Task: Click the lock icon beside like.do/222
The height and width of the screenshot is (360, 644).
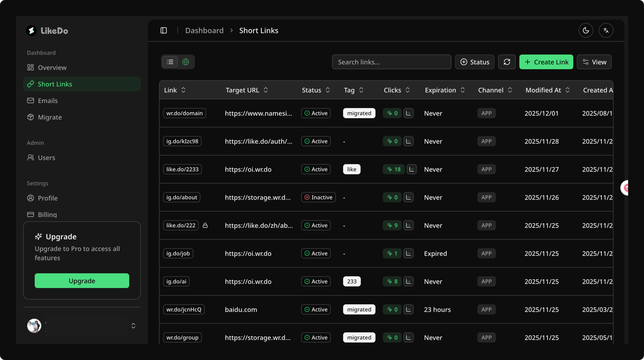Action: pyautogui.click(x=205, y=225)
